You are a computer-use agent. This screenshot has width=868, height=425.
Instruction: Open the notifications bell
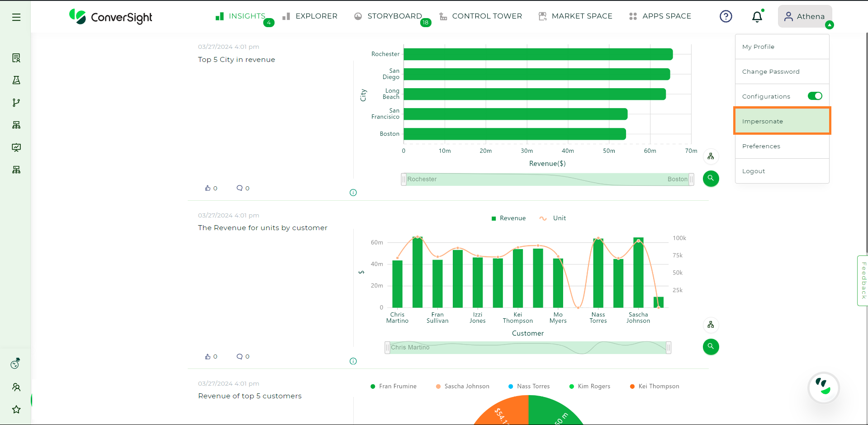pyautogui.click(x=757, y=16)
